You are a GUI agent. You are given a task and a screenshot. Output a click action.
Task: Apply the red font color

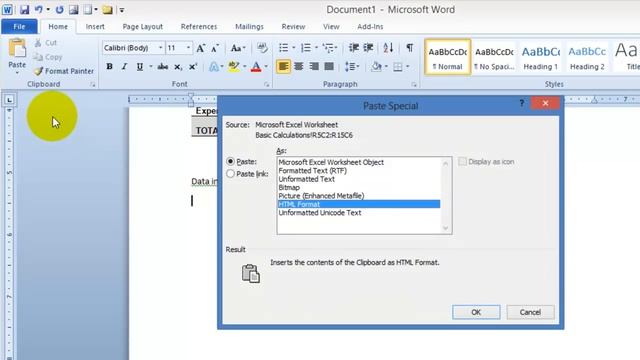[x=256, y=67]
